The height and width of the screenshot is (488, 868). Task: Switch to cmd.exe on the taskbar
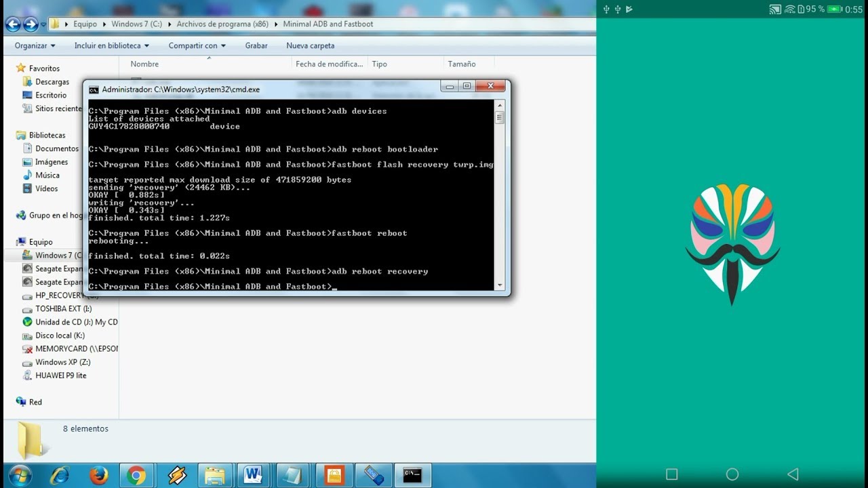coord(412,476)
